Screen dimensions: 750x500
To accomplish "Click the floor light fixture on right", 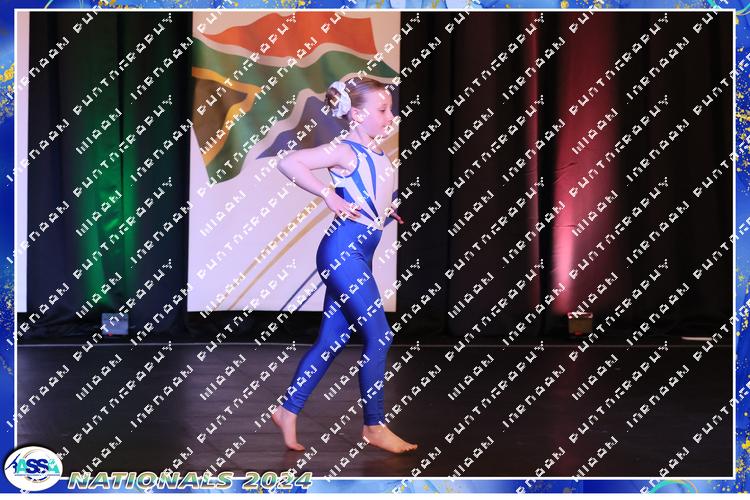I will coord(579,323).
